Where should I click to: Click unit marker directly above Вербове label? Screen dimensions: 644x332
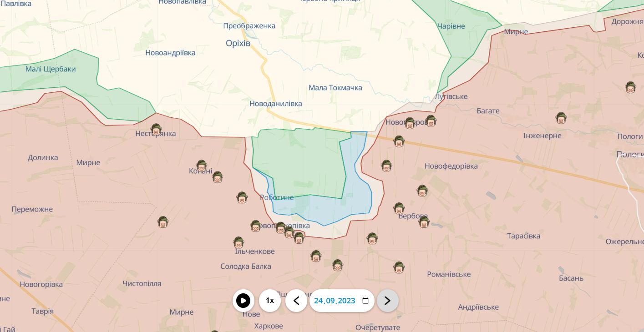399,208
